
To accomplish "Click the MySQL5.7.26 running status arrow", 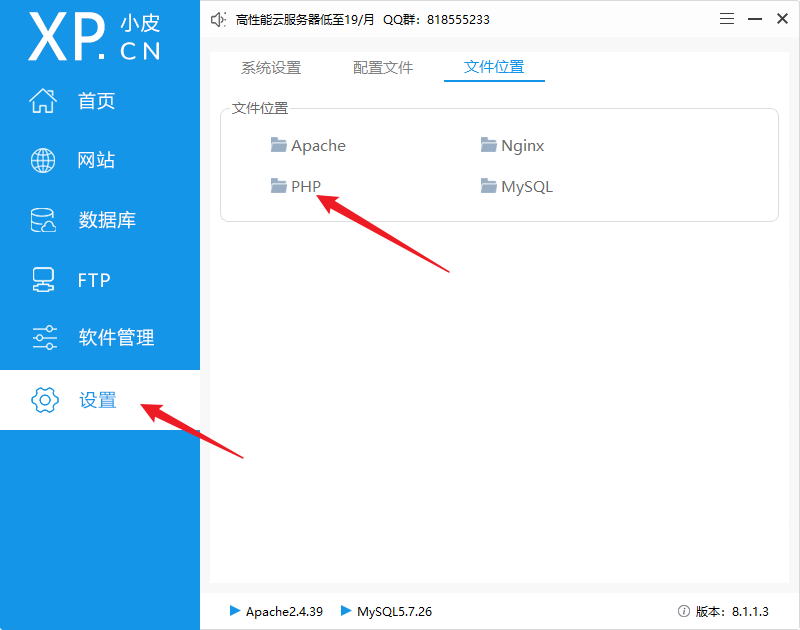I will click(346, 611).
